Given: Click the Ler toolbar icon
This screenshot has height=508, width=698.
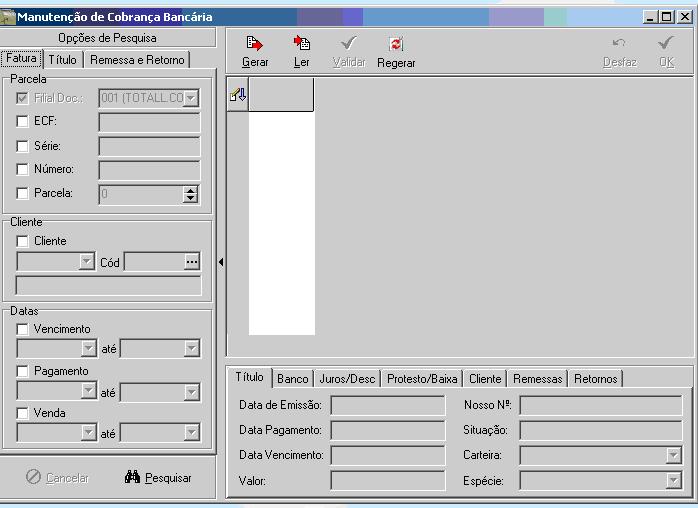Looking at the screenshot, I should 301,44.
